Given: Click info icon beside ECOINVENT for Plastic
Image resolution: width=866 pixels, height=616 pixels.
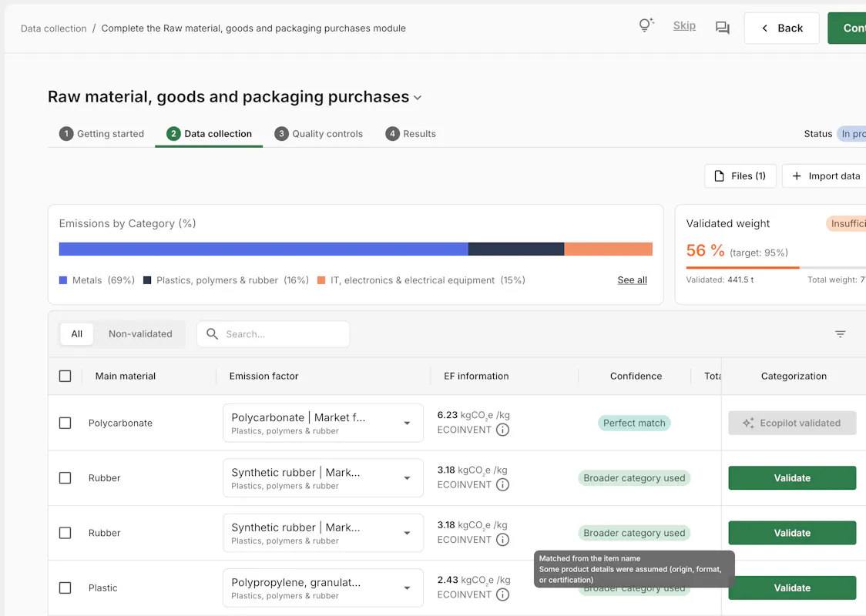Looking at the screenshot, I should pyautogui.click(x=502, y=594).
